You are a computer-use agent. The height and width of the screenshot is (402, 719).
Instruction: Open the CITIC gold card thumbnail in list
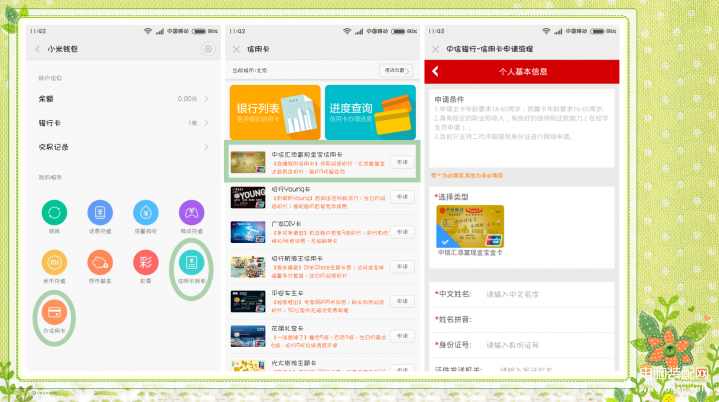[x=248, y=162]
